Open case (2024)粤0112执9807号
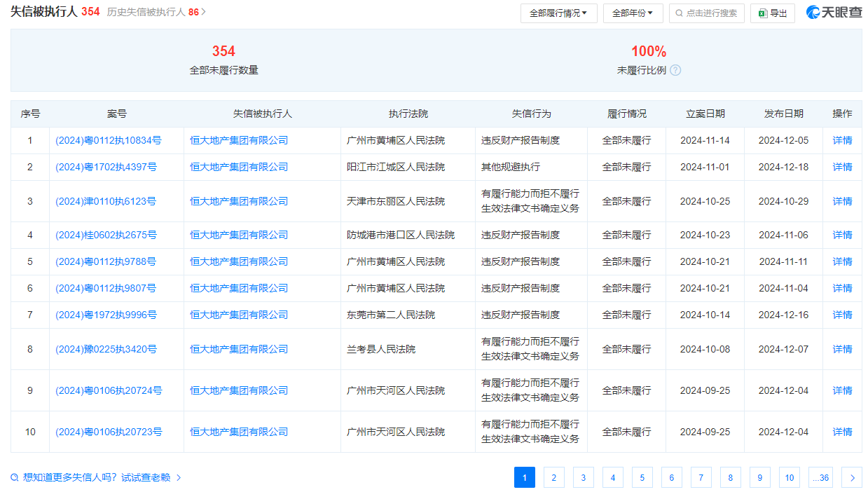This screenshot has width=868, height=492. [106, 288]
